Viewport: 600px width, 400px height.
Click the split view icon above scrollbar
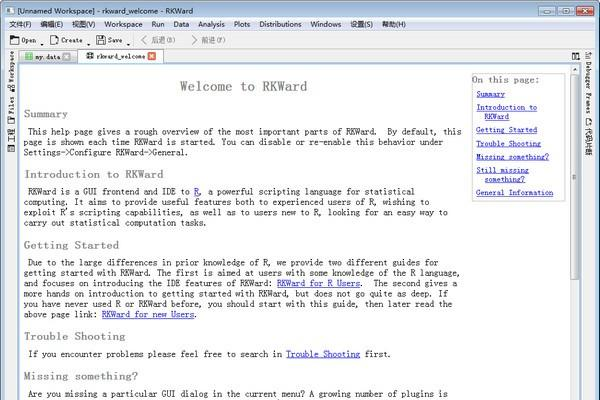[x=575, y=56]
